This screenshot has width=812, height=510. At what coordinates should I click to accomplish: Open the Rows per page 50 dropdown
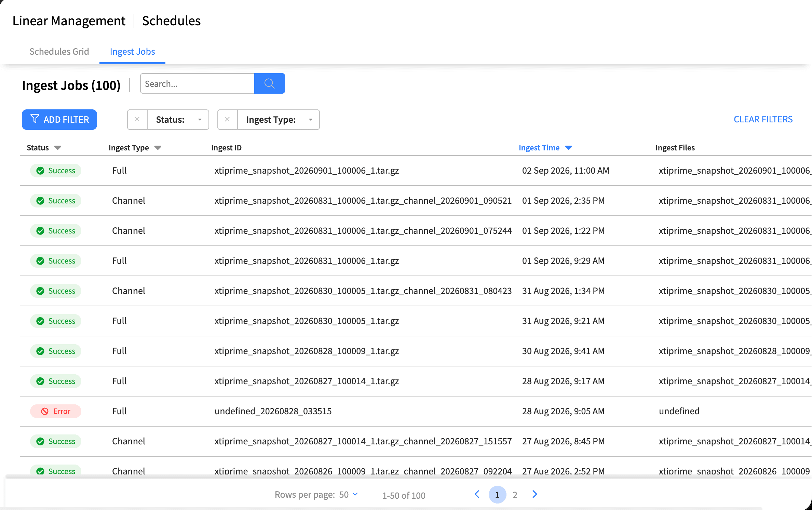point(349,495)
